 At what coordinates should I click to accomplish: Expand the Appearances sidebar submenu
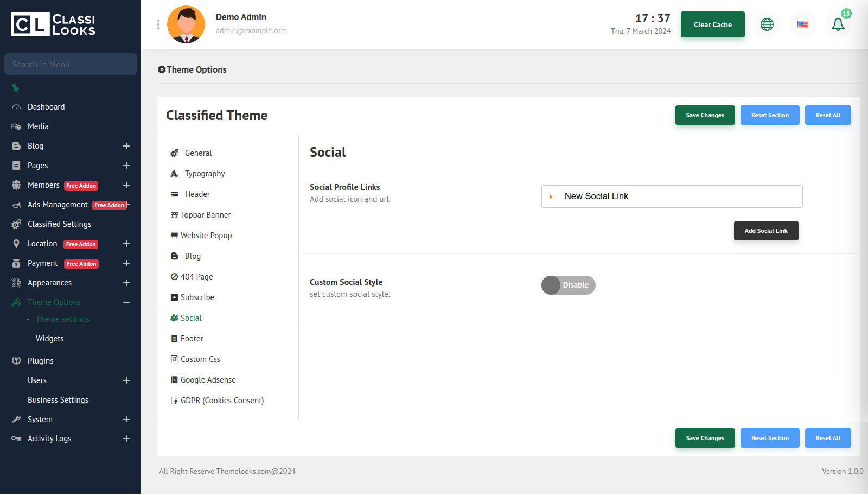pyautogui.click(x=126, y=283)
